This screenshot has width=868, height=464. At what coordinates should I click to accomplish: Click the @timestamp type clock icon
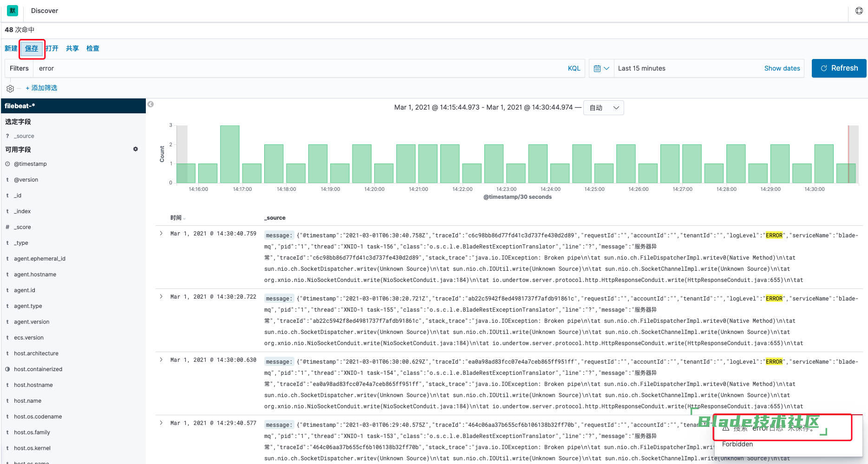(7, 164)
